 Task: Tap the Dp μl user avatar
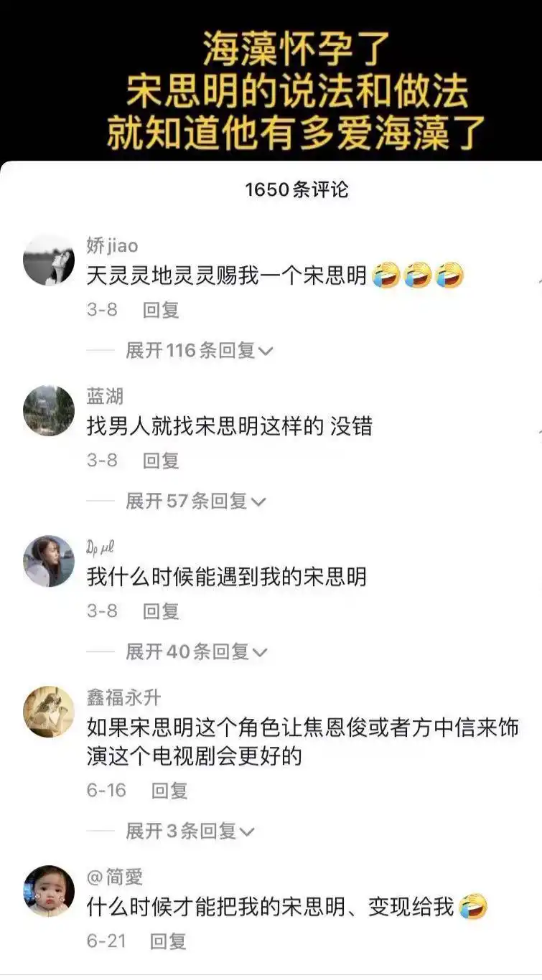click(49, 561)
